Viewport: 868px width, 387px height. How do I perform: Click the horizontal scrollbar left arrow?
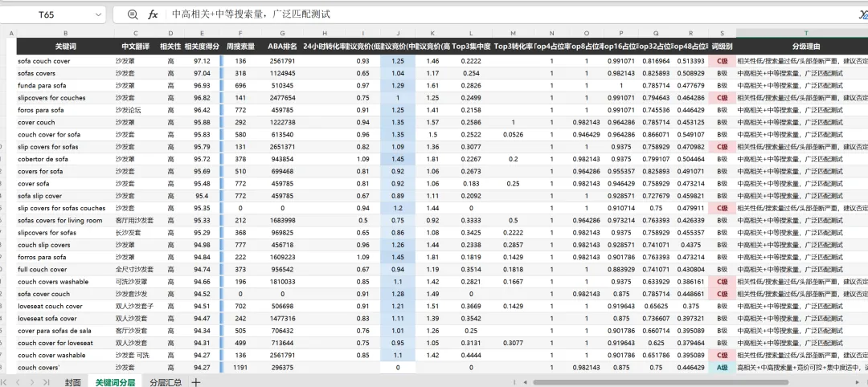pos(526,382)
